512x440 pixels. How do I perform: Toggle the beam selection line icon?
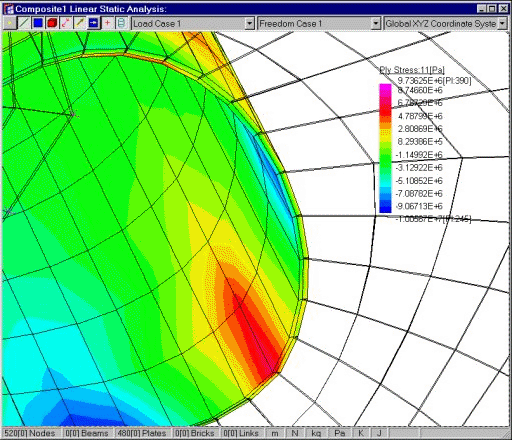click(x=23, y=23)
